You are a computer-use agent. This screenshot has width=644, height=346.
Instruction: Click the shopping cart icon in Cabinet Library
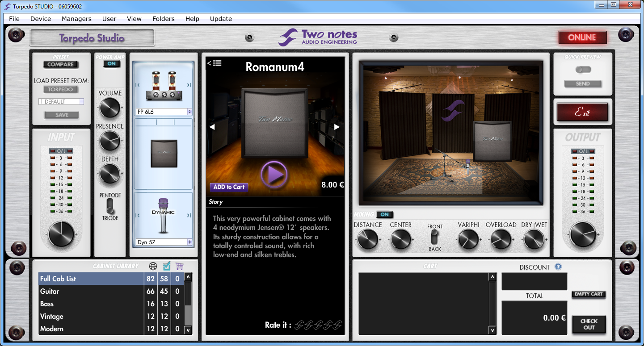(x=180, y=266)
